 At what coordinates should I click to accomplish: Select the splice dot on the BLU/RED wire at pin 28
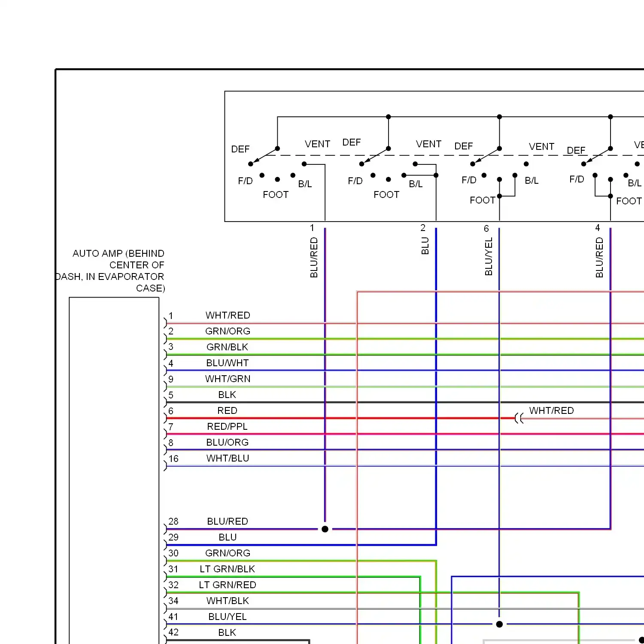[x=325, y=529]
